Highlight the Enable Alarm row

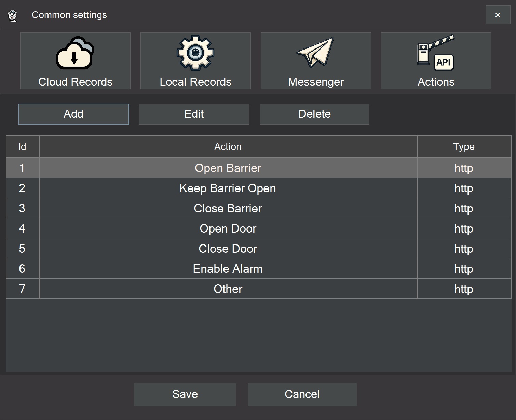click(228, 269)
